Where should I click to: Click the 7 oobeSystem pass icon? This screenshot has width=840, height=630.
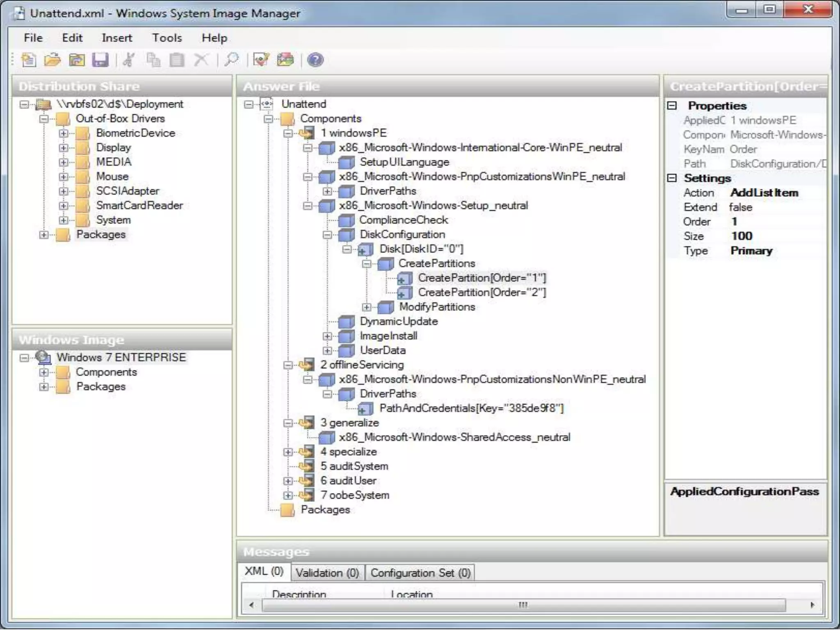[307, 495]
